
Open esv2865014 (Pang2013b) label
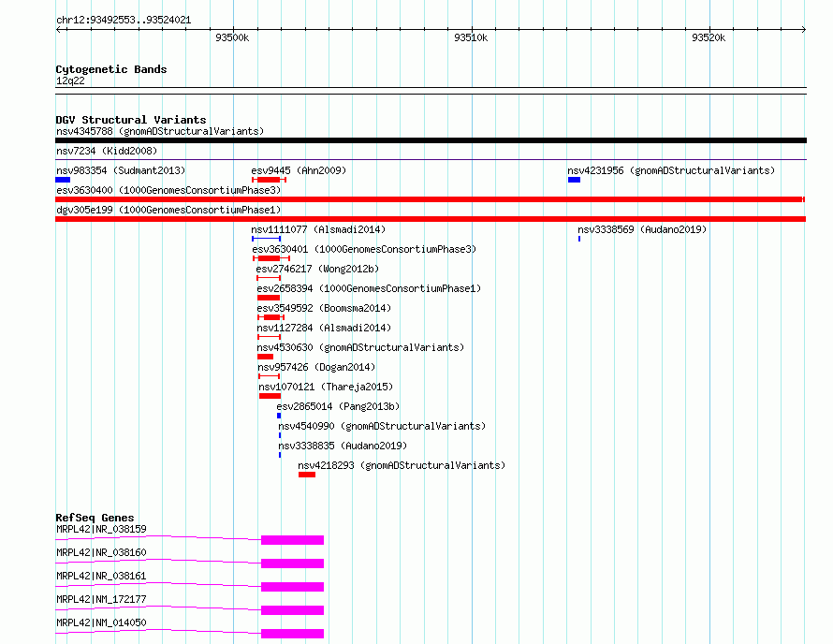(338, 406)
